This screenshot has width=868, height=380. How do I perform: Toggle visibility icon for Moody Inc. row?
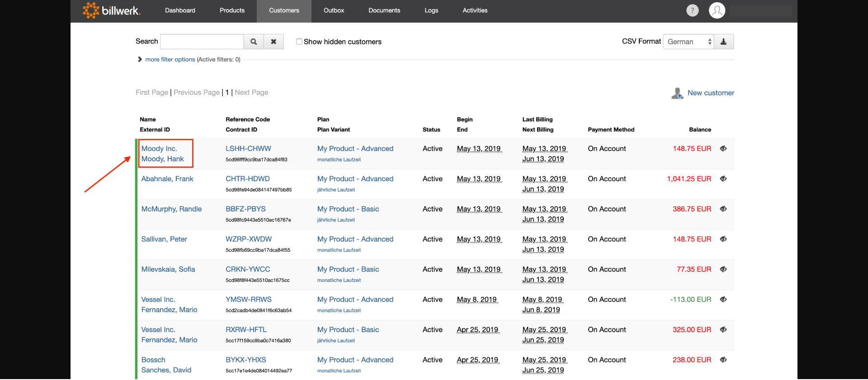pyautogui.click(x=723, y=149)
